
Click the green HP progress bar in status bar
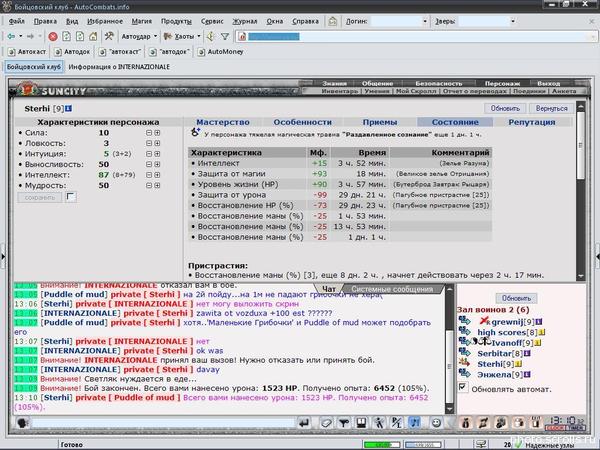tap(382, 445)
